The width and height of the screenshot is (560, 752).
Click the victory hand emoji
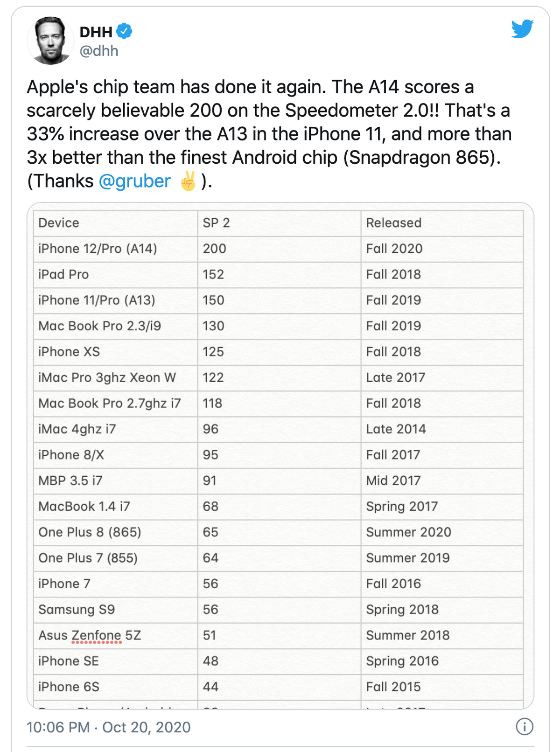tap(188, 181)
